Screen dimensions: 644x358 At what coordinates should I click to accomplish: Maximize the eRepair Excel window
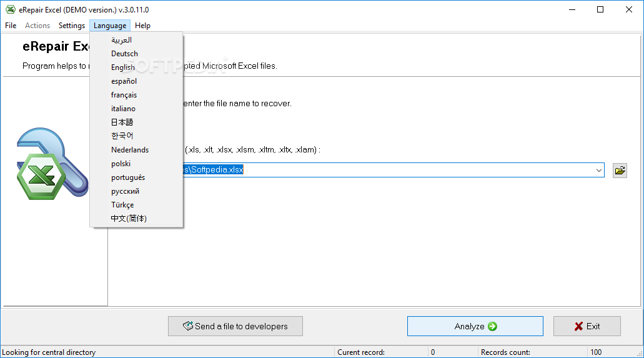[x=600, y=9]
